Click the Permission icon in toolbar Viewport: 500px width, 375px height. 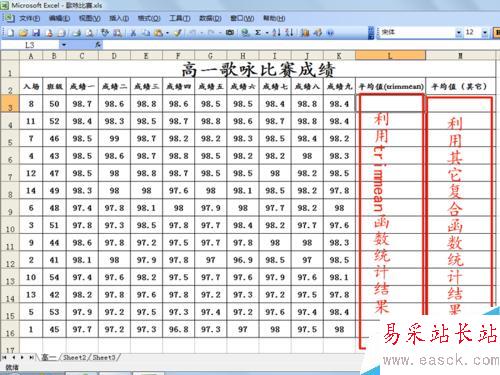point(49,33)
